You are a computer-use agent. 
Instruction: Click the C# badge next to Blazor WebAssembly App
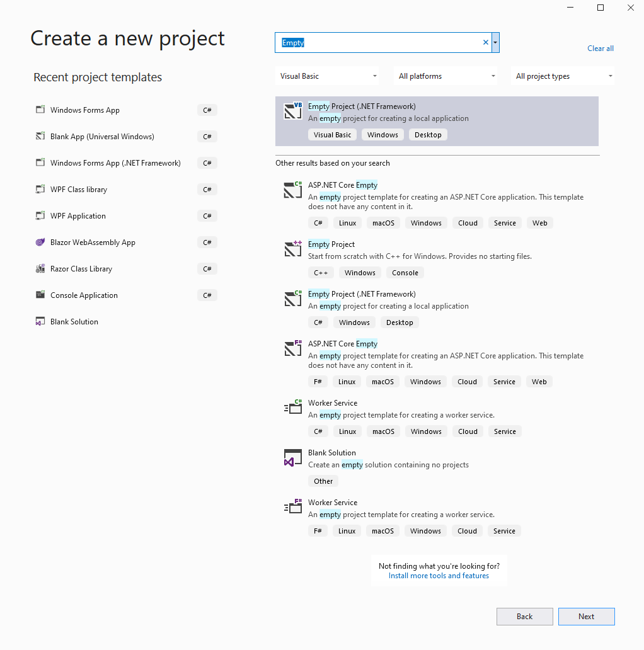[207, 242]
